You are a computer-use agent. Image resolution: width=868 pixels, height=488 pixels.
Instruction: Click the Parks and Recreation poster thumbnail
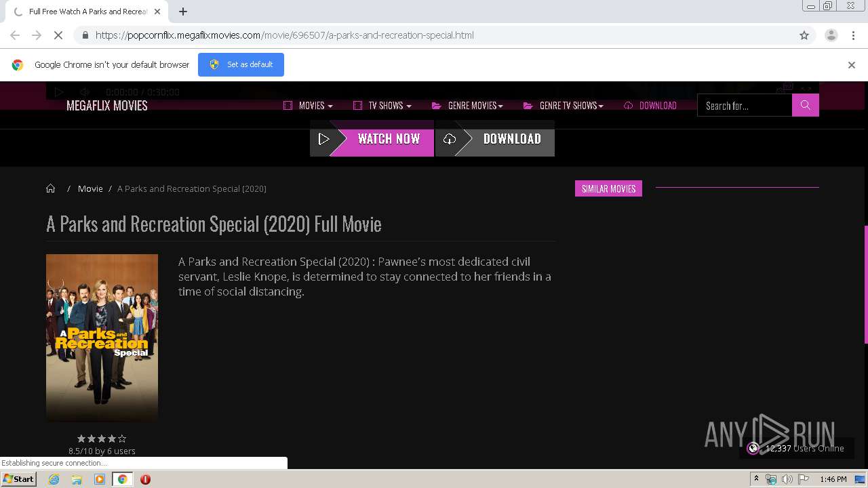(x=102, y=338)
